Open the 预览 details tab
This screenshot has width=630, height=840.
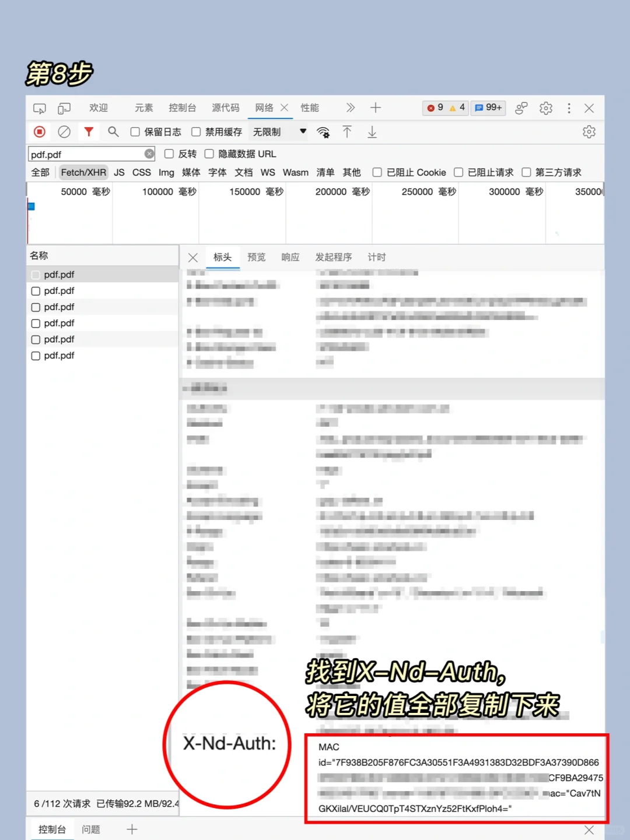[257, 257]
